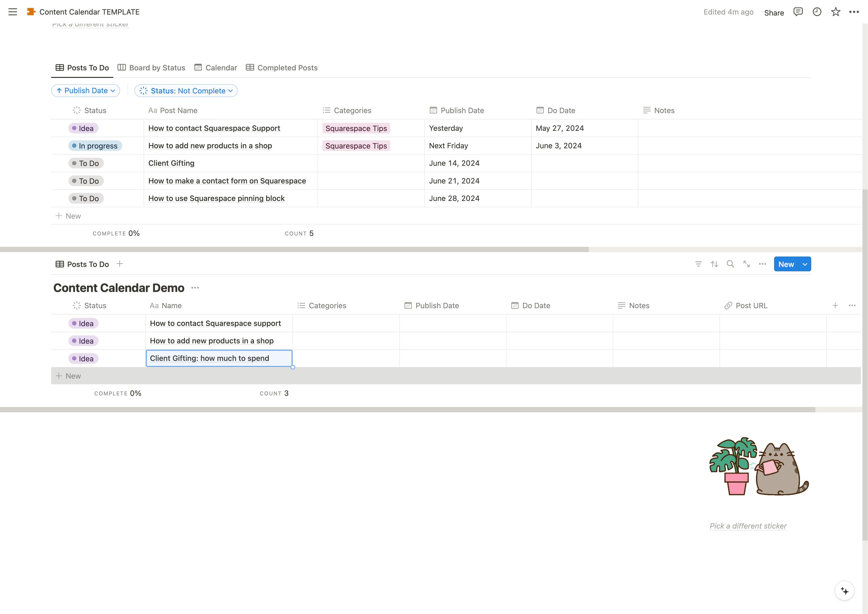
Task: Click the filter icon in the database toolbar
Action: tap(698, 264)
